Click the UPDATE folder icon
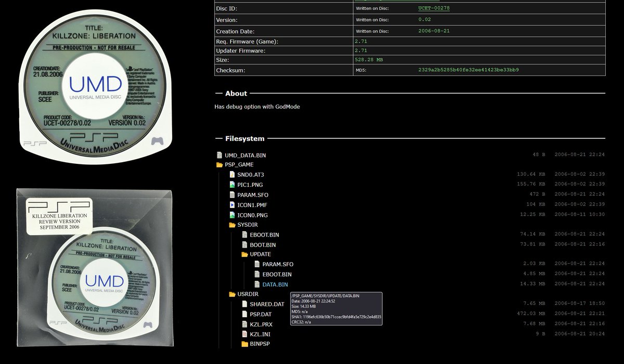 [x=245, y=255]
